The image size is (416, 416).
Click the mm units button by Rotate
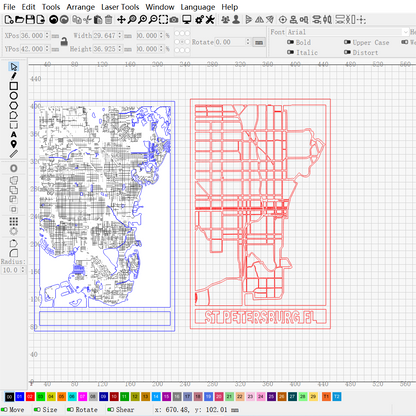[x=259, y=42]
